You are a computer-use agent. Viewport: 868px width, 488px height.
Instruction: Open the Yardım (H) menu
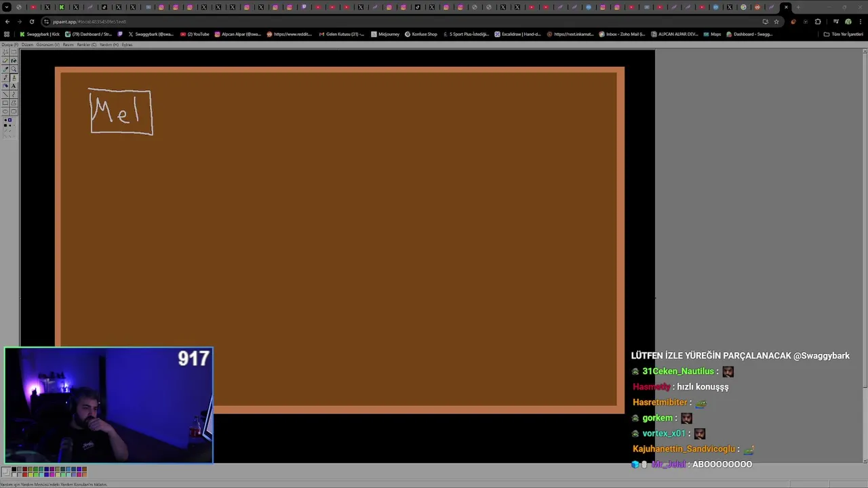pyautogui.click(x=108, y=45)
